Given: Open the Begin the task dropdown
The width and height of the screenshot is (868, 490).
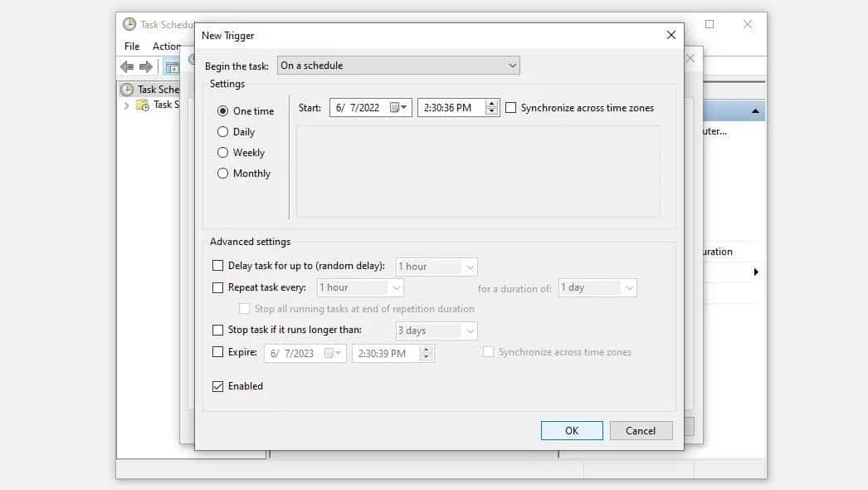Looking at the screenshot, I should coord(398,66).
